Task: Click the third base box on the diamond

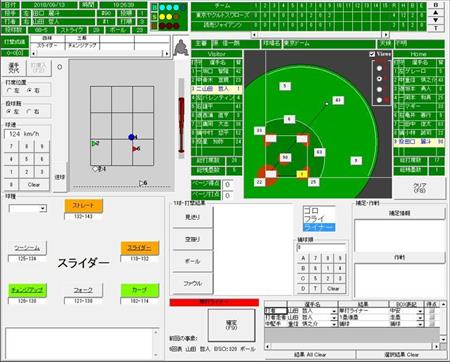Action: [271, 138]
